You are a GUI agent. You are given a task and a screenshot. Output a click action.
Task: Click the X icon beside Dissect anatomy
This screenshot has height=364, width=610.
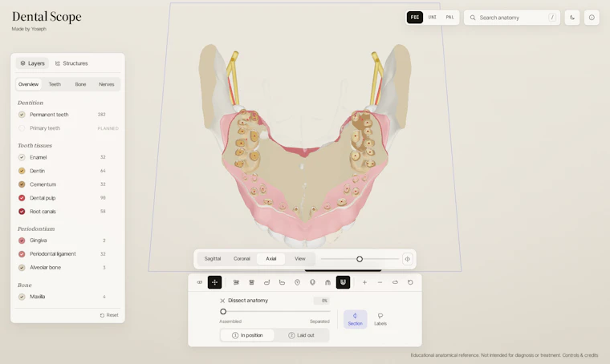pos(222,301)
